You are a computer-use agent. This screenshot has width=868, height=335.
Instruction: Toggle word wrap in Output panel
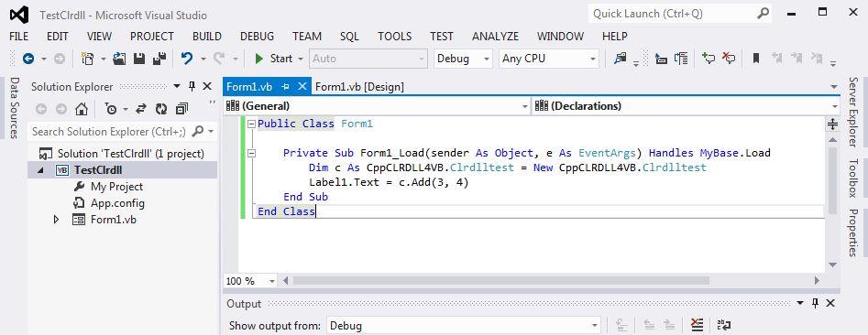tap(724, 325)
